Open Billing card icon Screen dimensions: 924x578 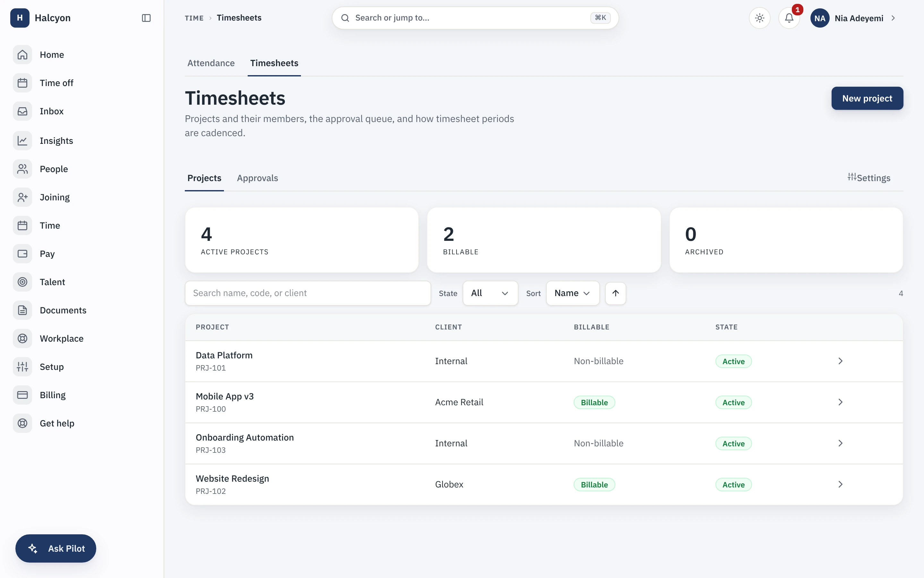(x=22, y=395)
